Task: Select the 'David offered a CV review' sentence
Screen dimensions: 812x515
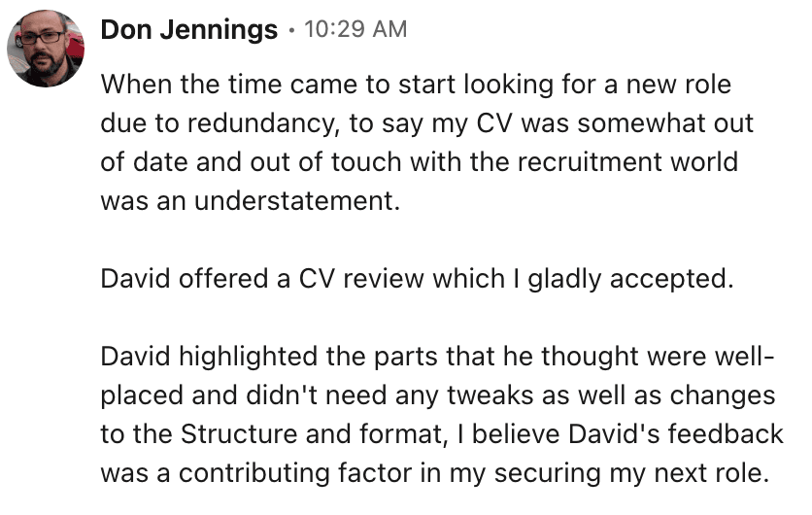Action: point(414,280)
